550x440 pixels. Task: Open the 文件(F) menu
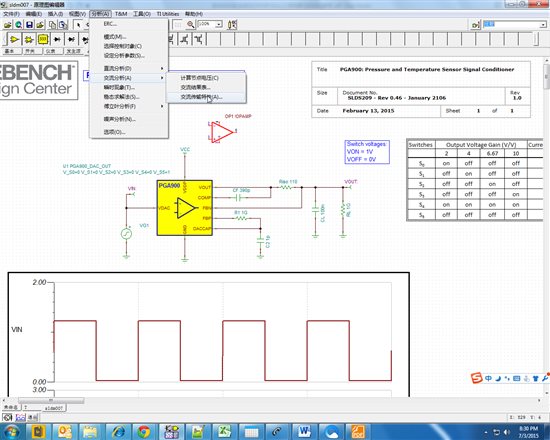pos(11,14)
